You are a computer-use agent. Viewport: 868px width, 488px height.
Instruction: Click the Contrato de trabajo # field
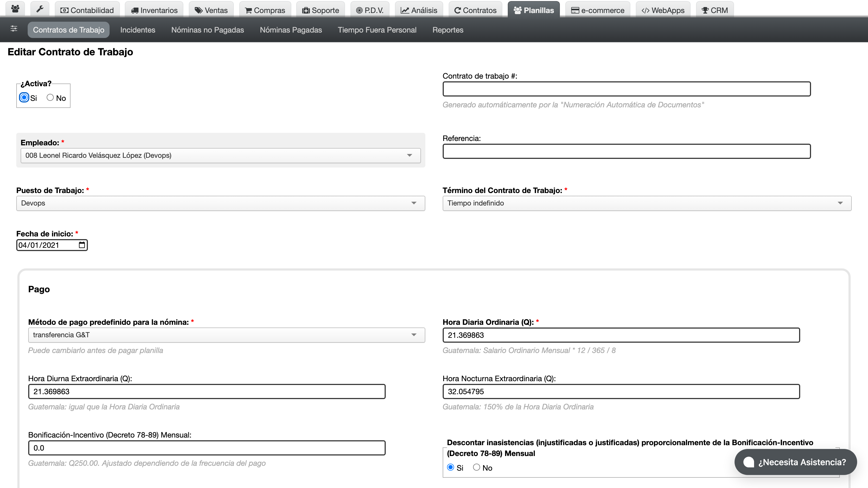(x=627, y=89)
